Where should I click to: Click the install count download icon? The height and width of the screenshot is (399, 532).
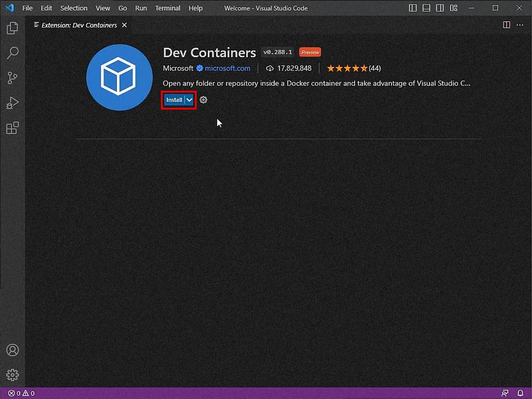click(270, 68)
